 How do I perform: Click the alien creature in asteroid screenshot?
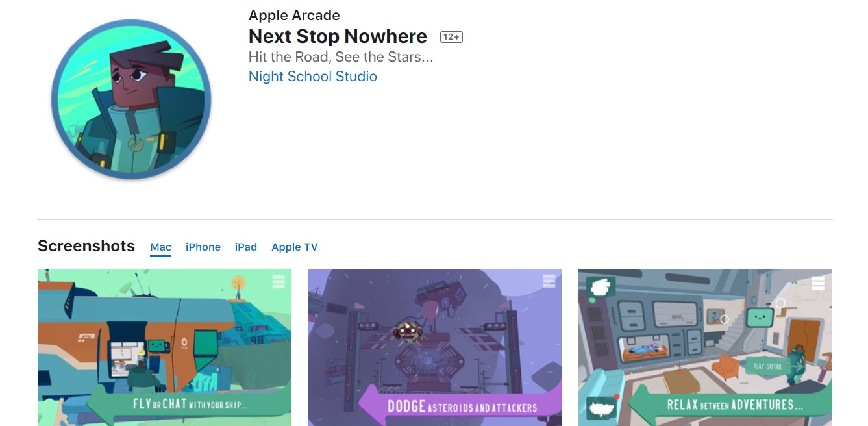[x=407, y=331]
